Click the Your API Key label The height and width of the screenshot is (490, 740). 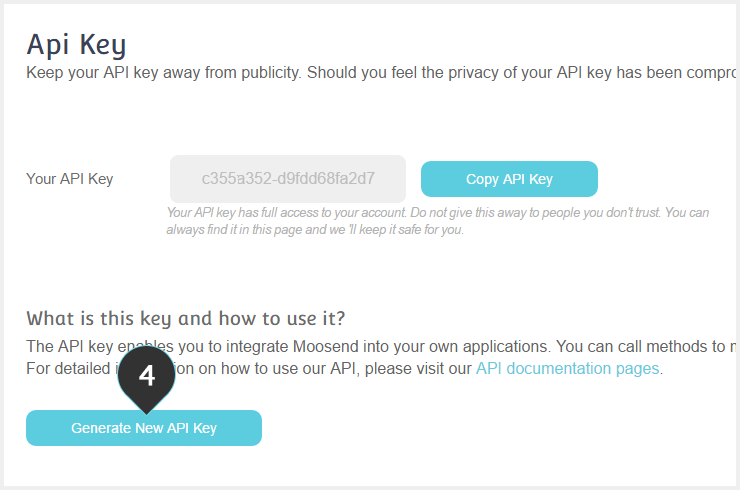70,179
